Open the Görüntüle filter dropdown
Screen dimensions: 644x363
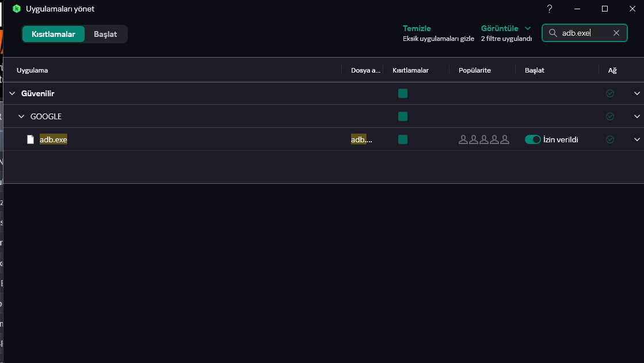(x=505, y=28)
